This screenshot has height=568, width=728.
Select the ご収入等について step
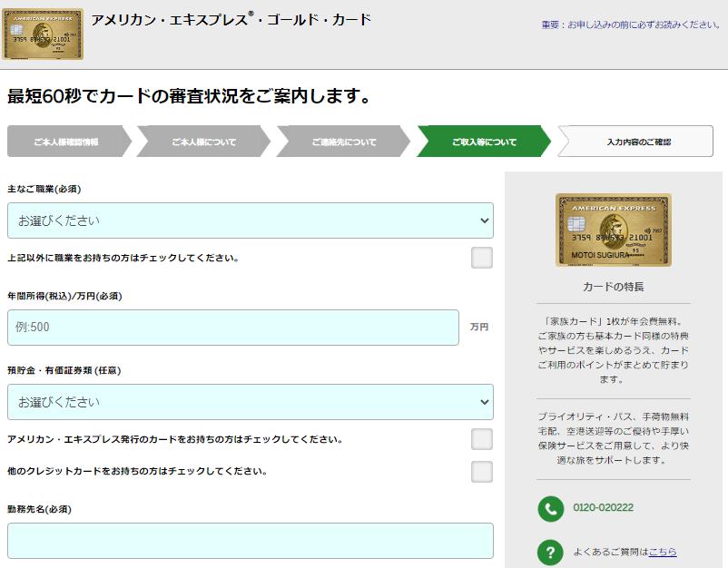[483, 142]
